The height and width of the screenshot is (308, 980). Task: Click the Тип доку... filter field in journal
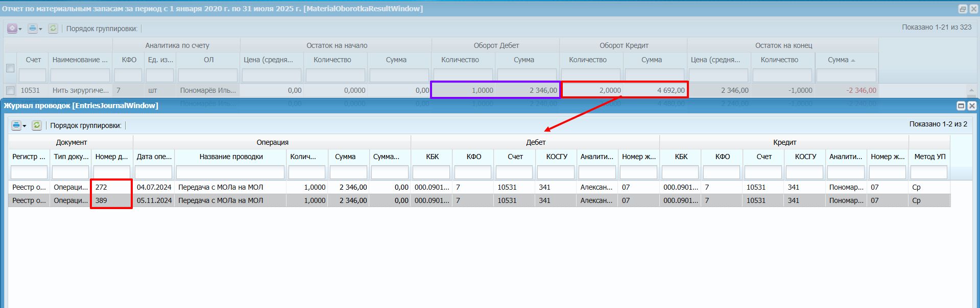click(x=70, y=172)
